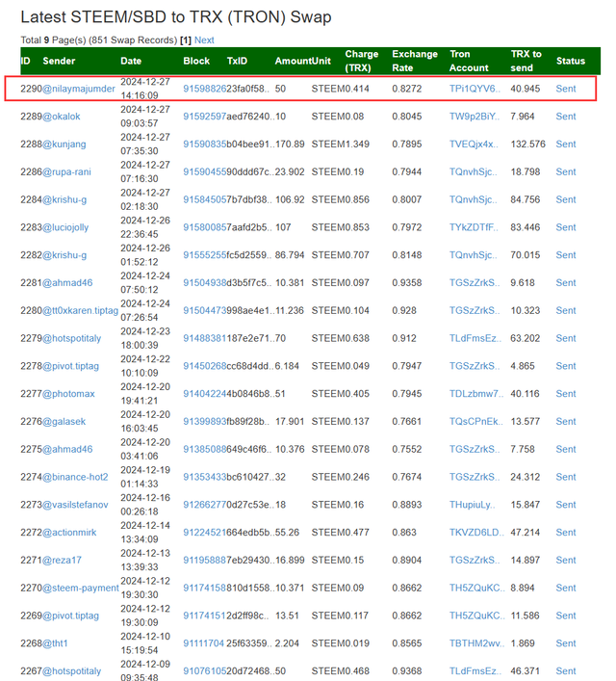The height and width of the screenshot is (681, 616).
Task: Select current page number [1]
Action: pos(186,39)
